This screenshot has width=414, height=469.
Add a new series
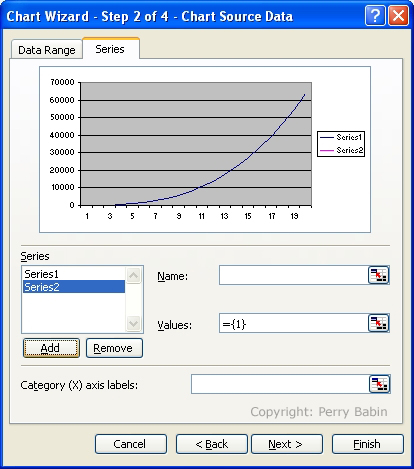(x=51, y=348)
